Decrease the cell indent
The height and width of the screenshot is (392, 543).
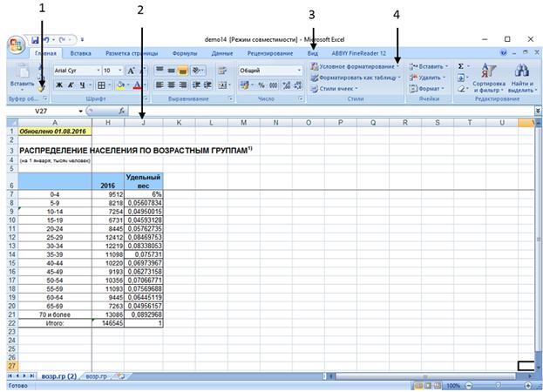[196, 85]
